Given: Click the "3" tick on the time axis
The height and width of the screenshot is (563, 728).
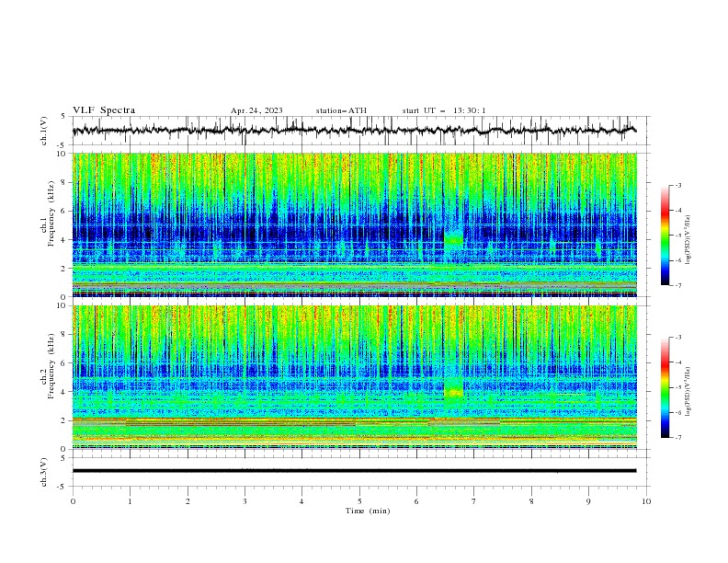Looking at the screenshot, I should 245,501.
